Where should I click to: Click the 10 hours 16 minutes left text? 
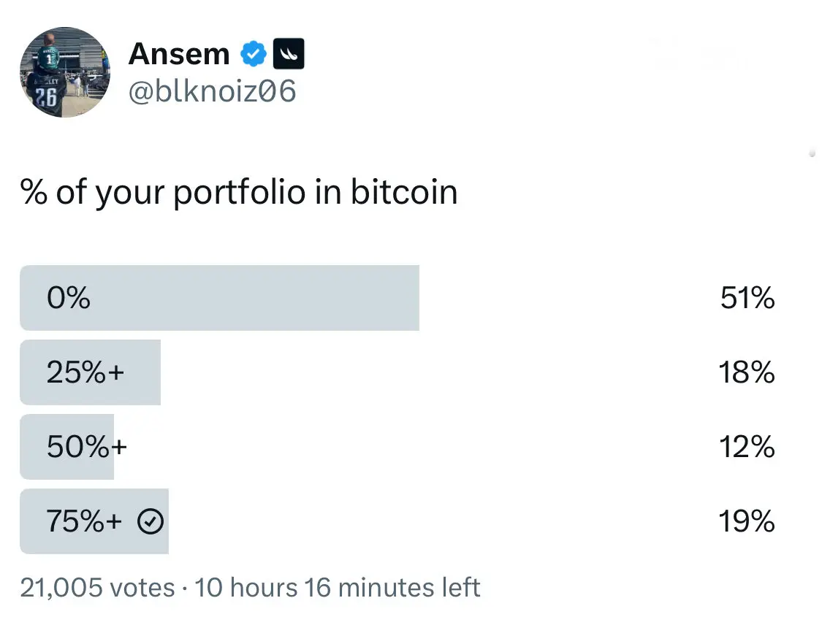(337, 587)
